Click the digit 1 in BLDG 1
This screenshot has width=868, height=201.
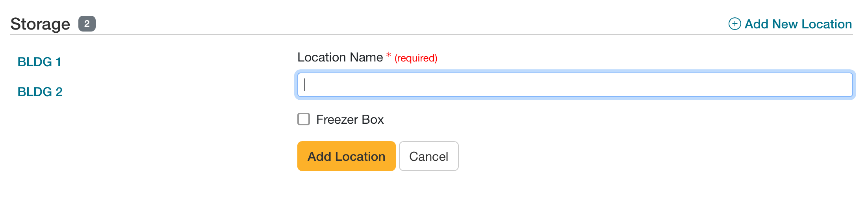(x=58, y=62)
